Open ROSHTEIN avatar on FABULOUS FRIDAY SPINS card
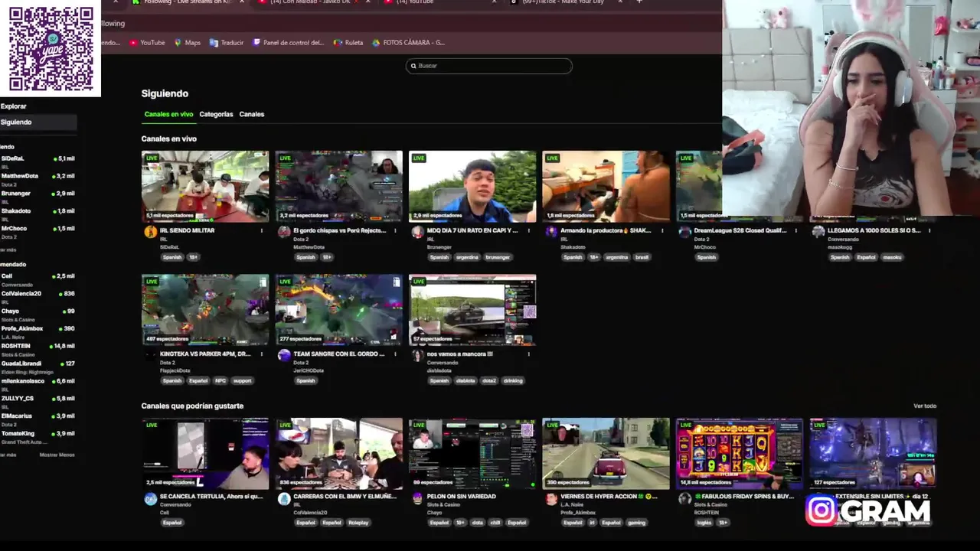 tap(684, 498)
